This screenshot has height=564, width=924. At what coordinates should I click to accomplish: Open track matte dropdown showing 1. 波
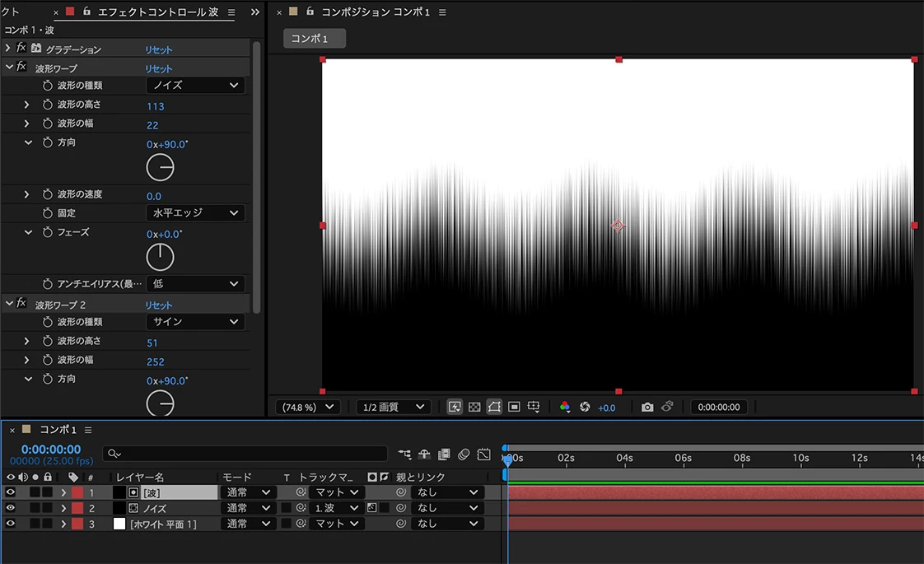[337, 507]
